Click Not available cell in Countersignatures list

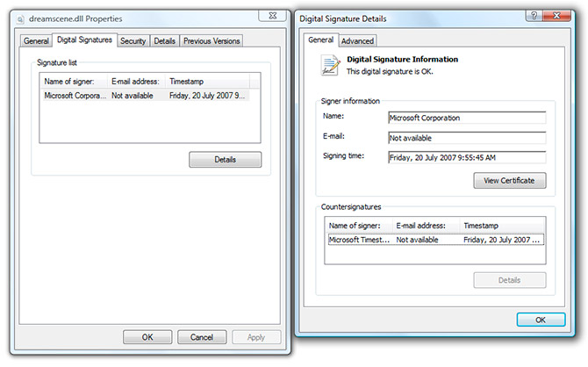[417, 240]
